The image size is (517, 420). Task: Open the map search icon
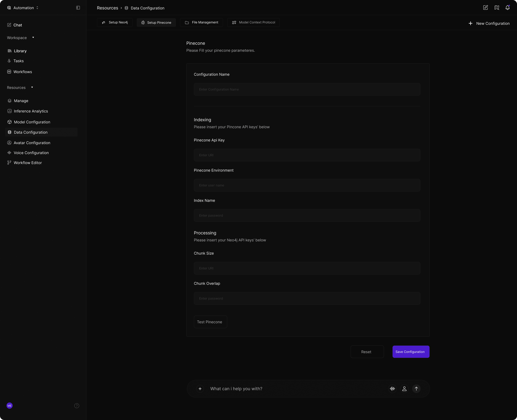[496, 8]
